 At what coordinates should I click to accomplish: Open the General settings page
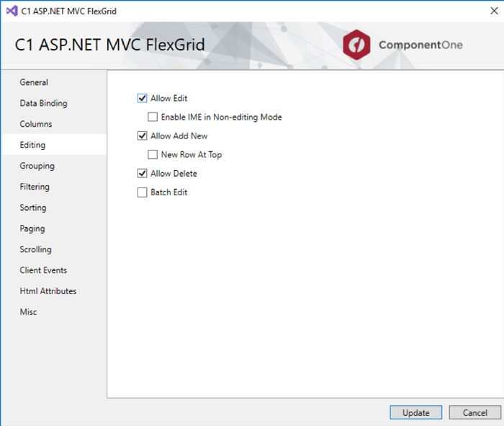point(54,82)
